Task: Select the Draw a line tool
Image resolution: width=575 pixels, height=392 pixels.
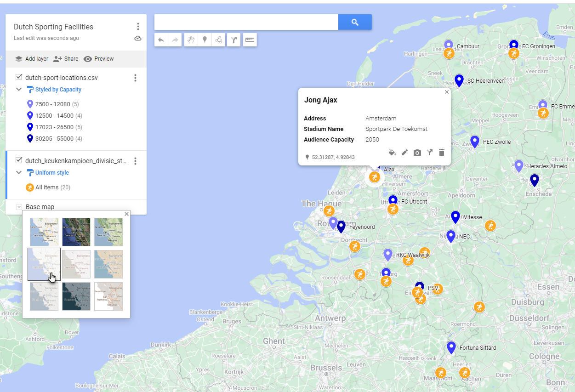Action: [218, 40]
